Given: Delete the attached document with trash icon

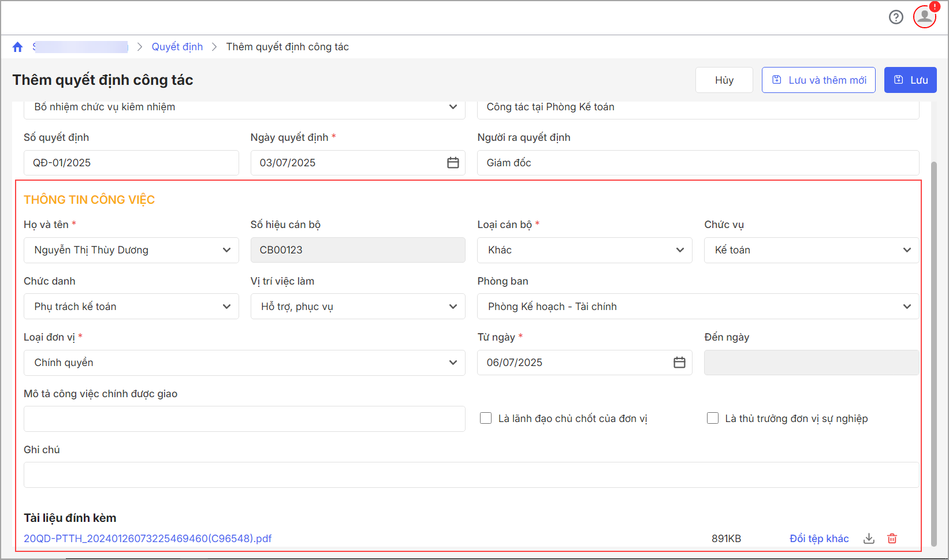Looking at the screenshot, I should click(892, 539).
